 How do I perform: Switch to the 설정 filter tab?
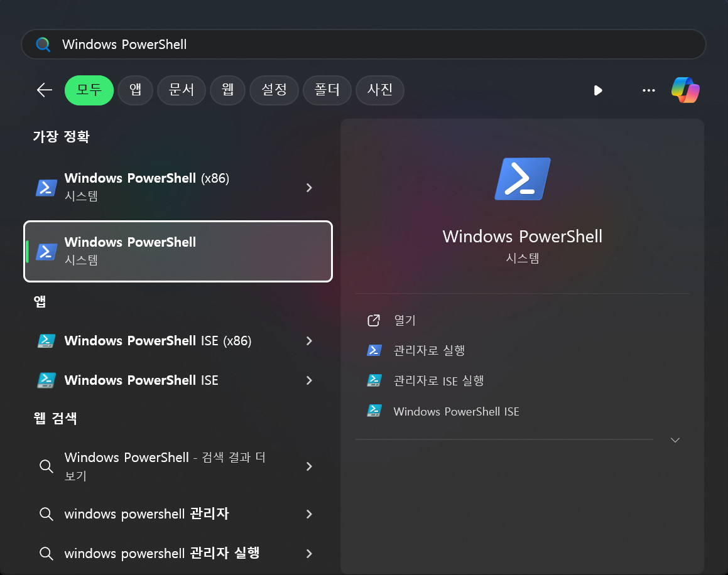click(x=274, y=90)
